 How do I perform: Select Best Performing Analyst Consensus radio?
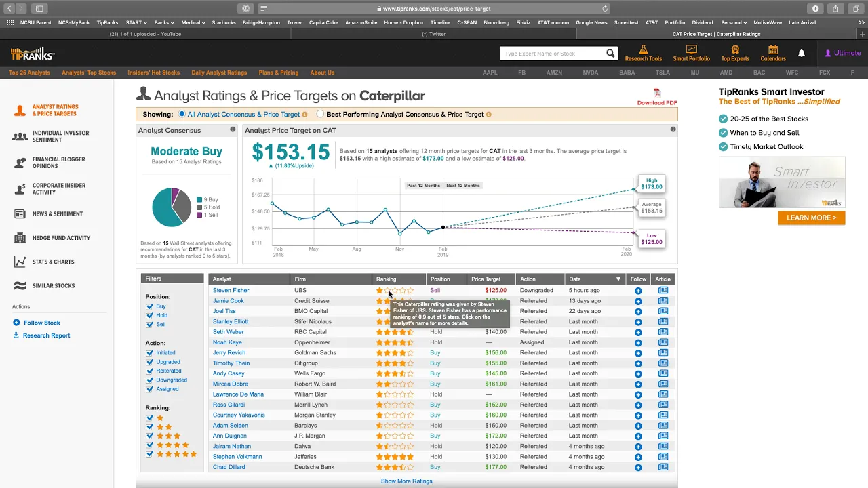pyautogui.click(x=320, y=115)
